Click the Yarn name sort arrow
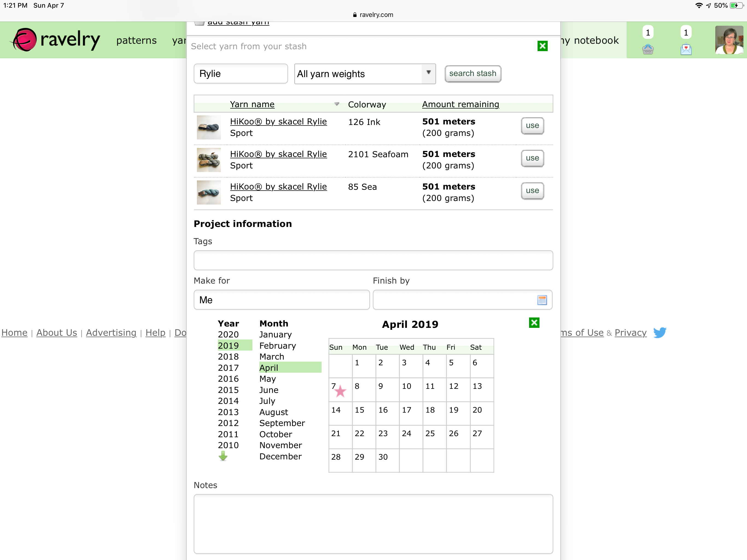The height and width of the screenshot is (560, 747). [337, 104]
